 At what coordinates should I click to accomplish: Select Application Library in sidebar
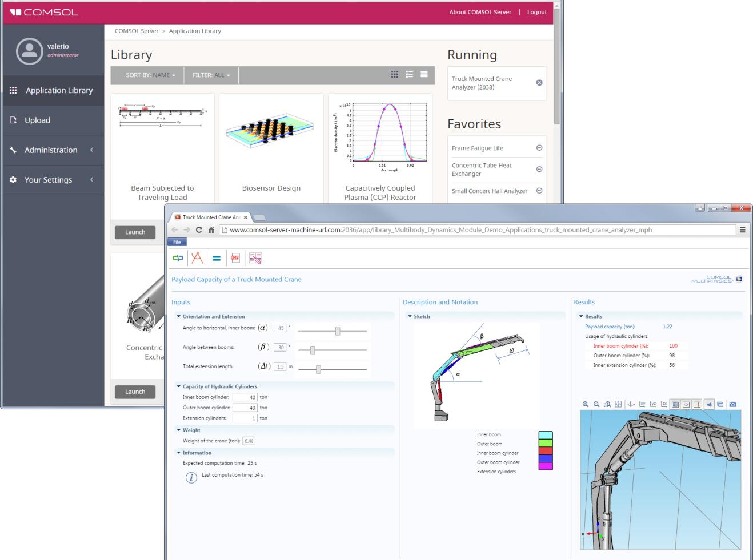53,91
